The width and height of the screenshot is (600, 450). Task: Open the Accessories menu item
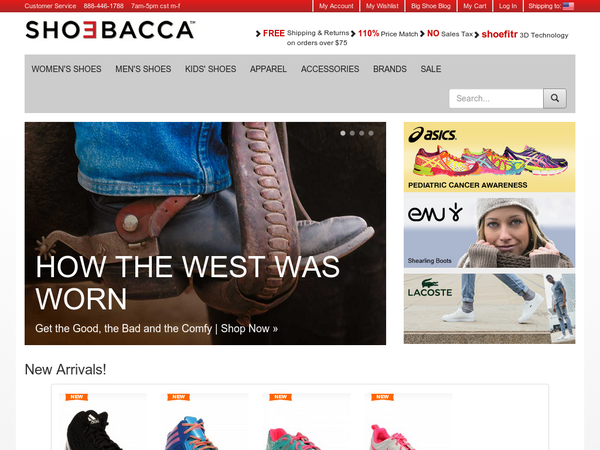[x=330, y=69]
